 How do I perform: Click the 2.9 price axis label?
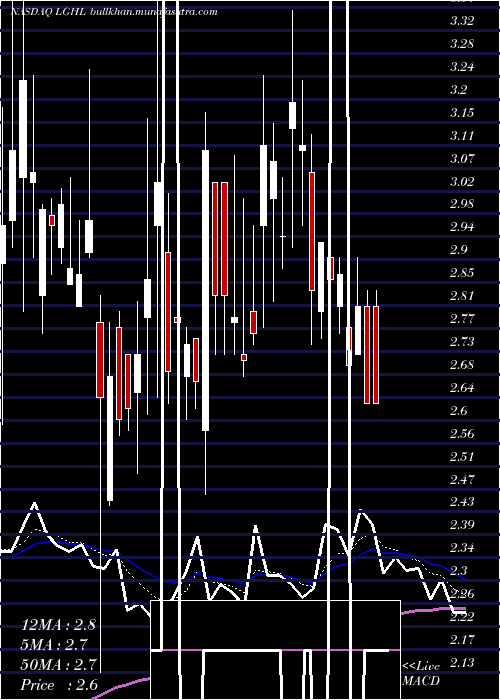[458, 250]
